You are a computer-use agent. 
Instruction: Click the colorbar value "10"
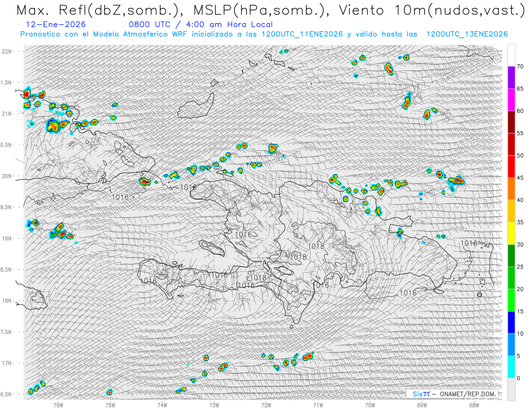tap(520, 333)
